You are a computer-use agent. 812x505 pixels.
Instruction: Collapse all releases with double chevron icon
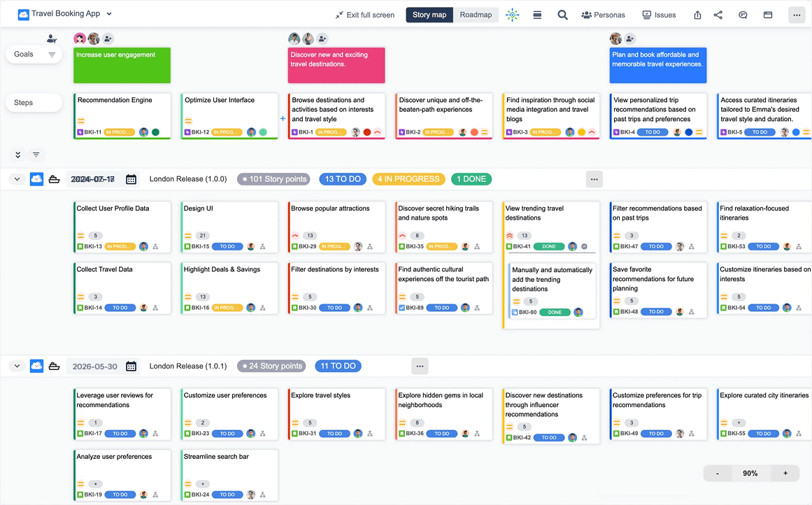tap(17, 155)
